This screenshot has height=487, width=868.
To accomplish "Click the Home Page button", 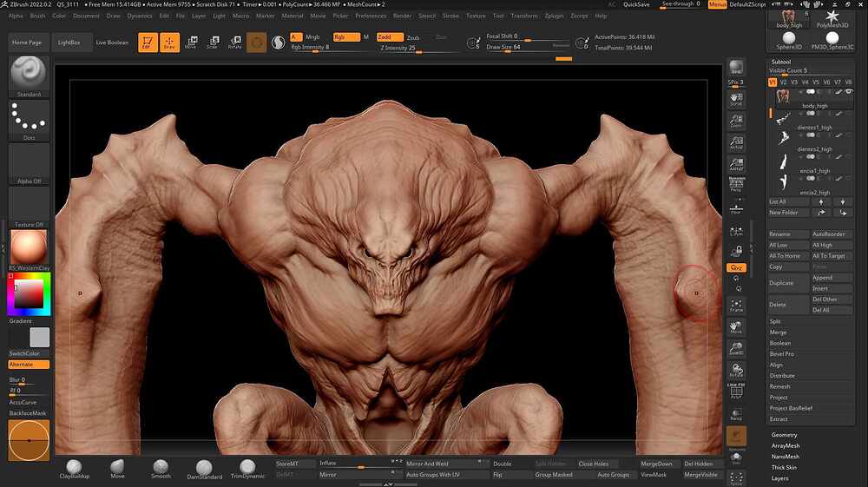I will pyautogui.click(x=27, y=43).
